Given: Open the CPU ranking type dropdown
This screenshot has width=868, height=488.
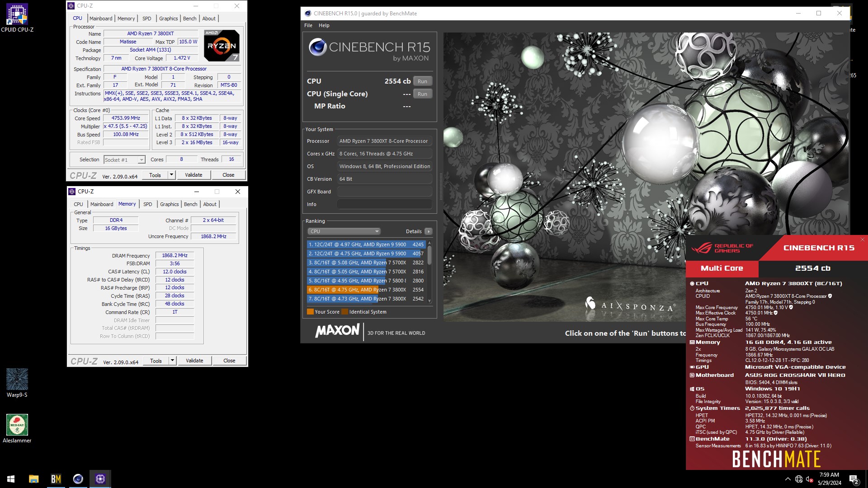Looking at the screenshot, I should coord(344,231).
